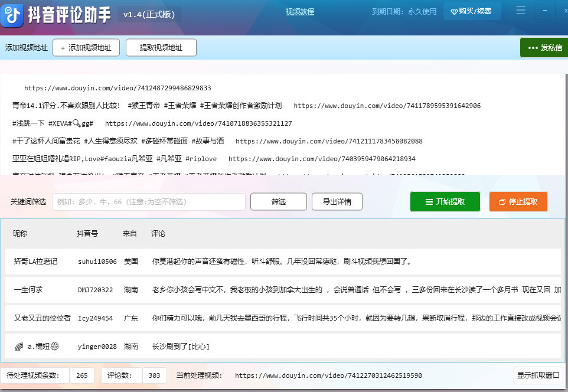Click the Douyin ID suhui10506
The image size is (568, 392).
[x=97, y=262]
